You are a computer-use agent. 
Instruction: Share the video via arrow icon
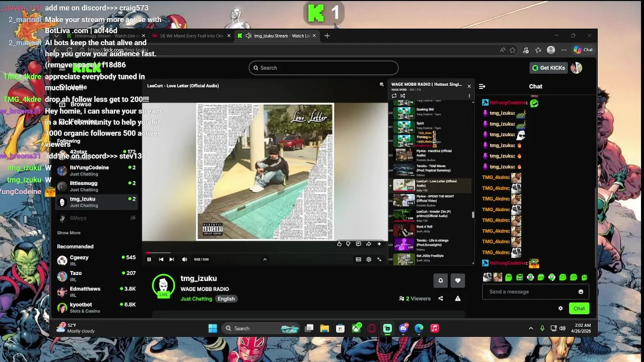point(369,244)
